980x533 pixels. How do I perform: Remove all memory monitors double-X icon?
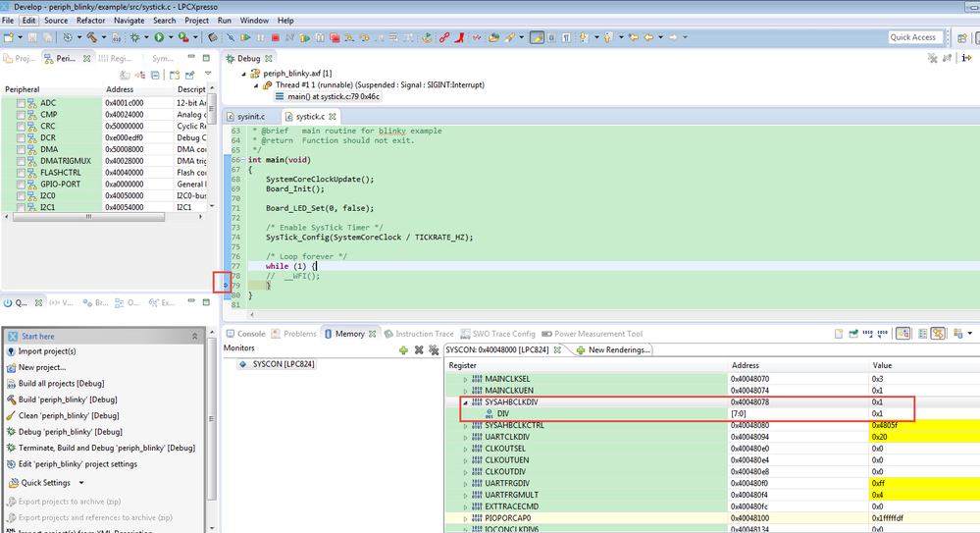pyautogui.click(x=434, y=350)
